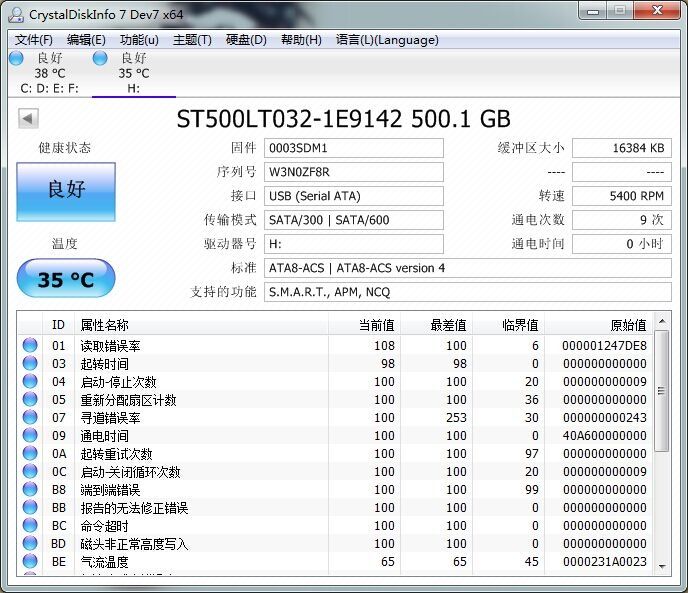Click raw value 40A600000000
Image resolution: width=688 pixels, height=593 pixels.
604,436
